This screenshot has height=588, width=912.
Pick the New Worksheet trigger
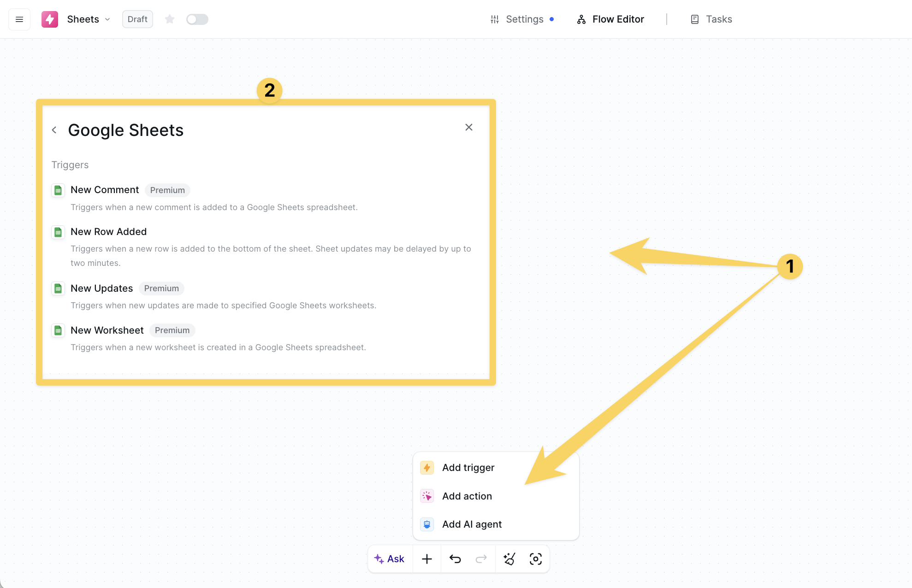pos(107,330)
